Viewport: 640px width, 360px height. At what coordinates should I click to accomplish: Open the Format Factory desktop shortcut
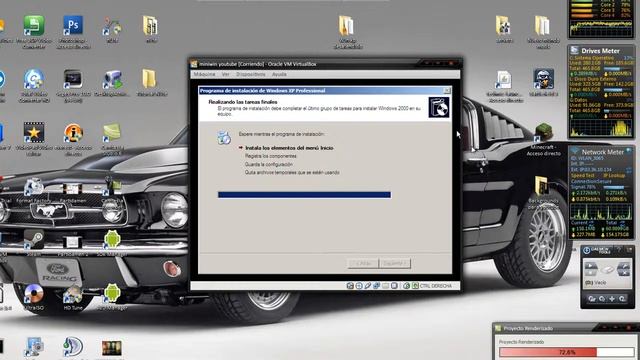click(x=33, y=188)
